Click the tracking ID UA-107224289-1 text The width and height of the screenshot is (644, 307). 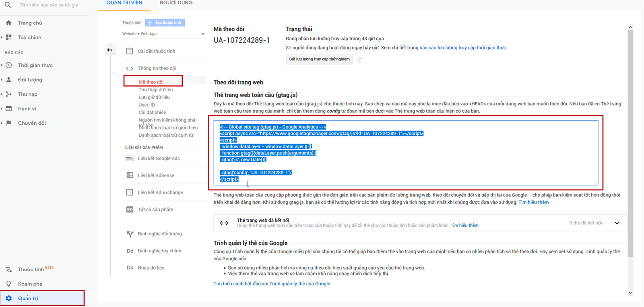tap(242, 40)
